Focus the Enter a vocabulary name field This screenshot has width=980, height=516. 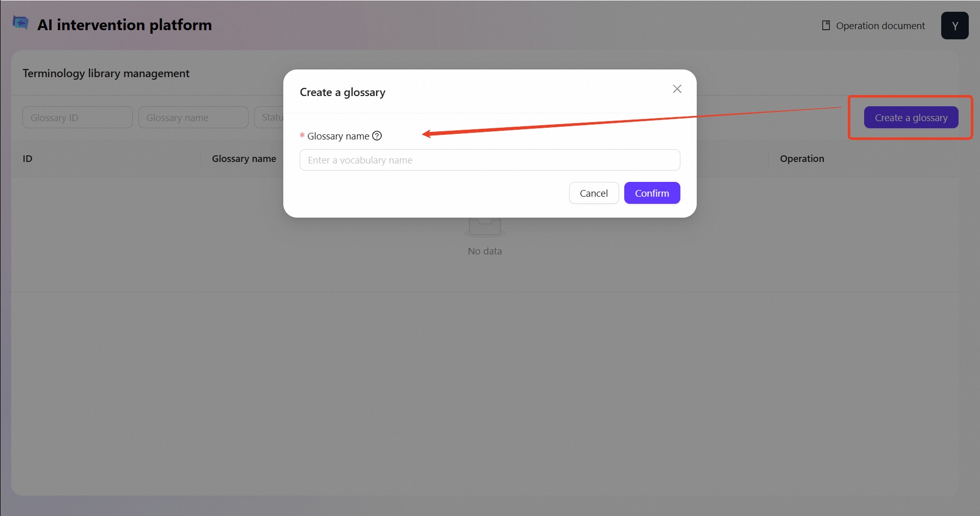tap(489, 160)
